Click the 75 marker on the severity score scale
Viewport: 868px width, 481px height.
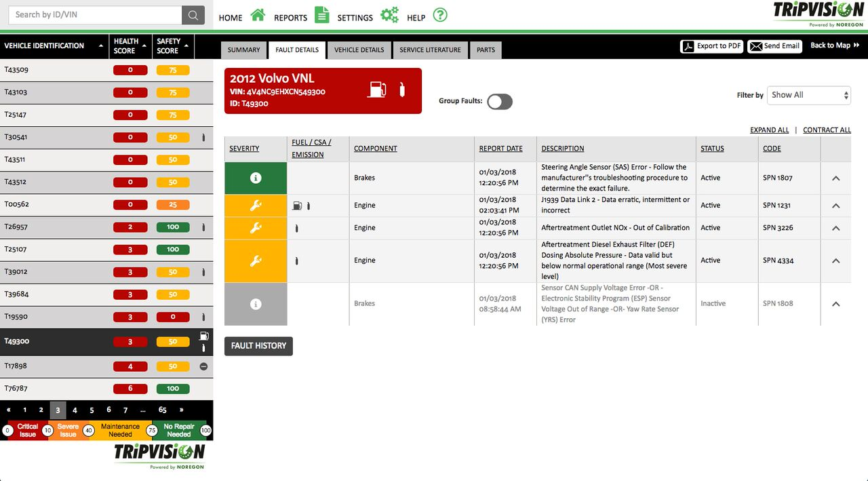pos(151,430)
